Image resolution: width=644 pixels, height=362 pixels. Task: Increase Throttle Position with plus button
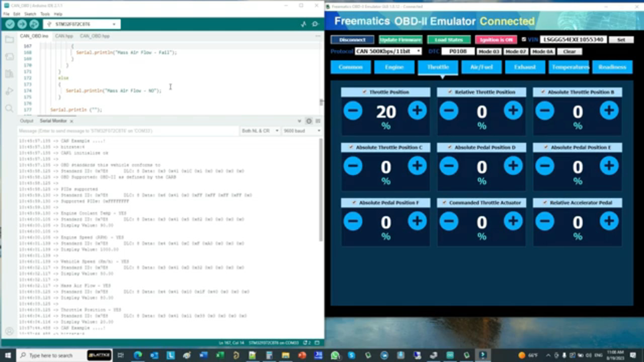point(417,111)
